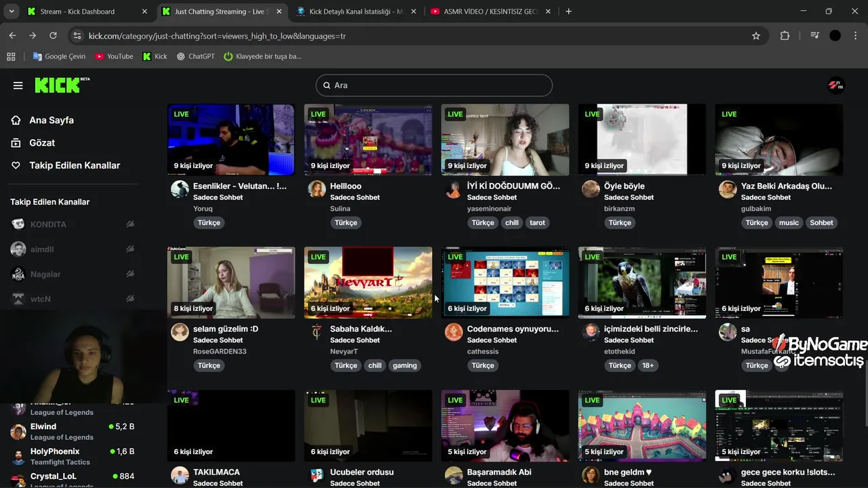The height and width of the screenshot is (488, 868).
Task: Open a new browser tab
Action: pos(568,12)
